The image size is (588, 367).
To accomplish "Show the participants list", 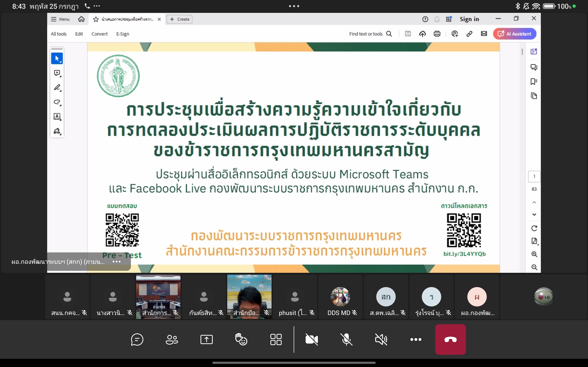I will (172, 339).
